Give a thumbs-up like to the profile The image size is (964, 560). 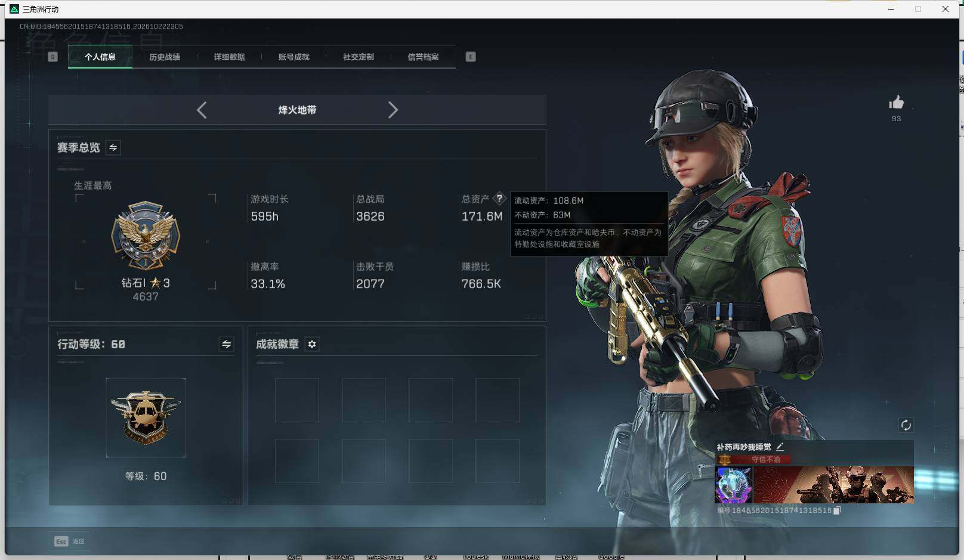(x=896, y=103)
